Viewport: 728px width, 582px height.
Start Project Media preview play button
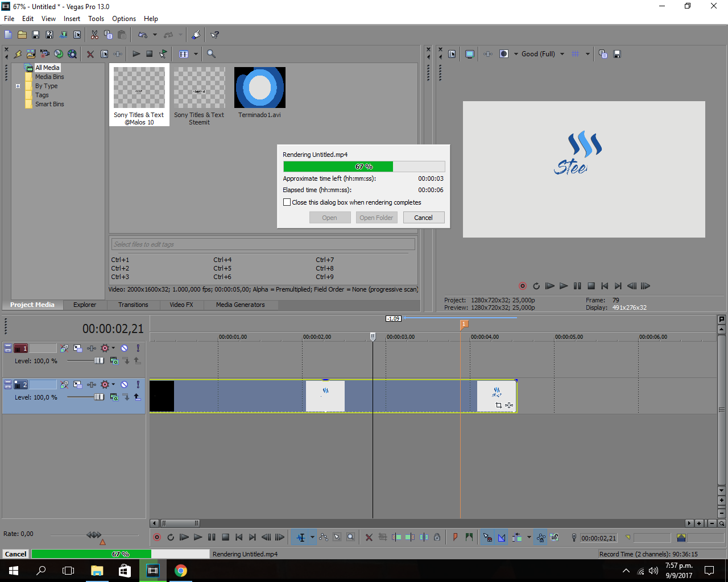coord(136,54)
